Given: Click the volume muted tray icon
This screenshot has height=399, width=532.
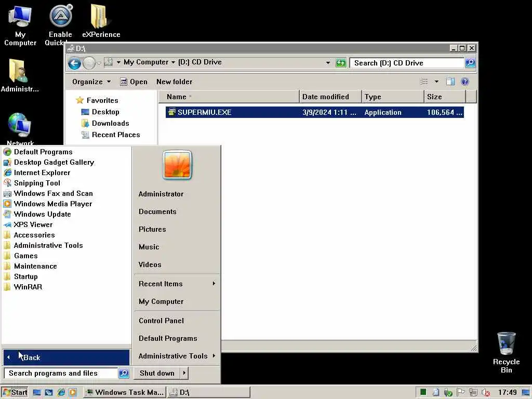Looking at the screenshot, I should 486,393.
